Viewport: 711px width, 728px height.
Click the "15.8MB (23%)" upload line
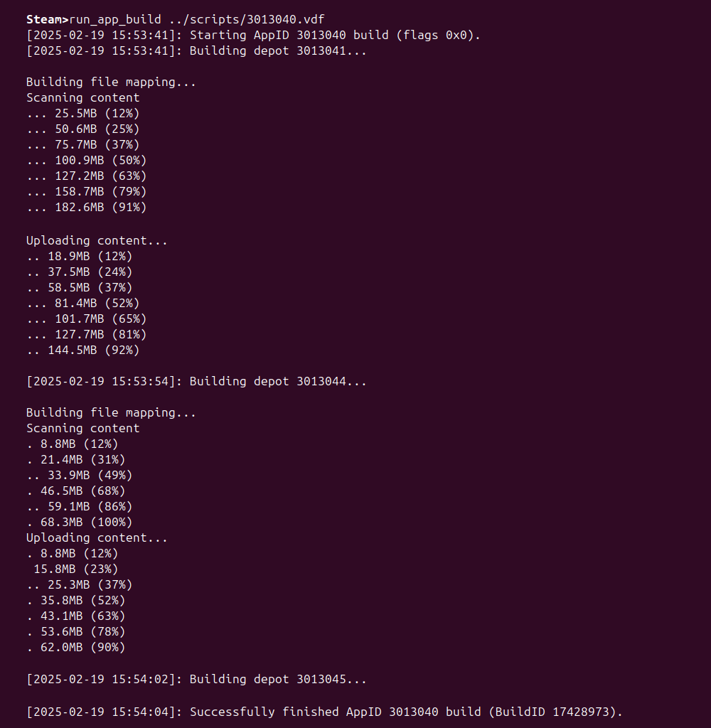pyautogui.click(x=75, y=569)
